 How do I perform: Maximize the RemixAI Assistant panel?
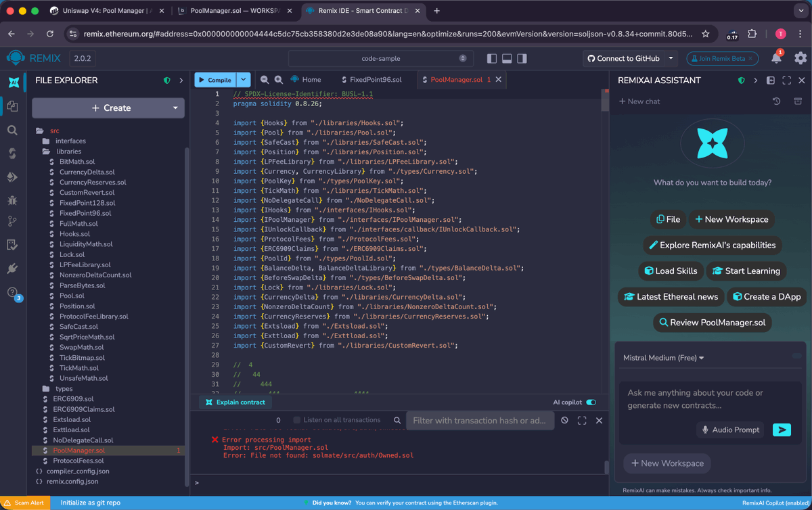pyautogui.click(x=786, y=80)
